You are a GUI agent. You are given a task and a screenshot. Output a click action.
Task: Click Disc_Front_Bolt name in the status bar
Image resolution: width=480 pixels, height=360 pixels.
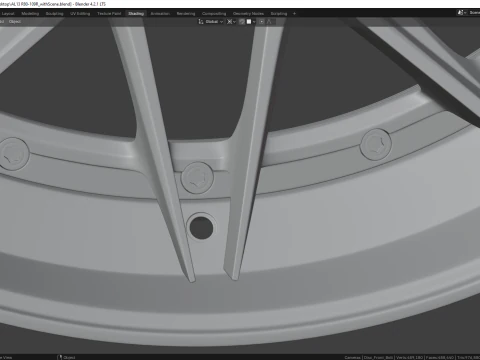pos(378,357)
